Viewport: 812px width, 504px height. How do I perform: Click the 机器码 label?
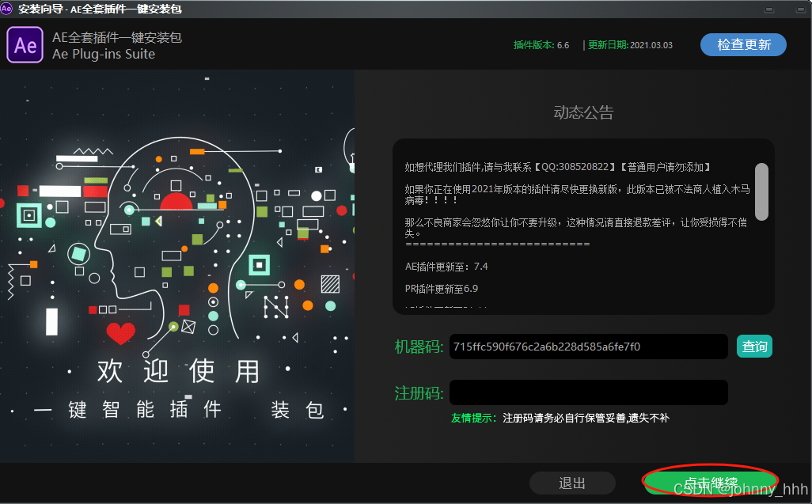click(x=419, y=347)
